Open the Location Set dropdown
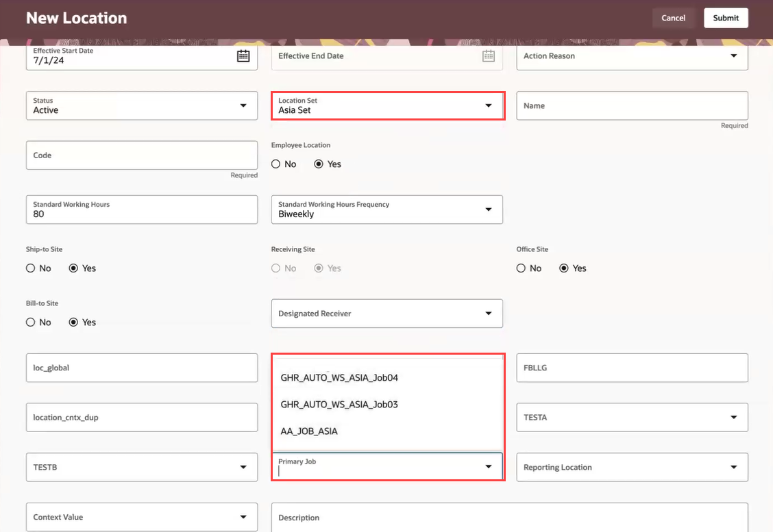 tap(488, 105)
